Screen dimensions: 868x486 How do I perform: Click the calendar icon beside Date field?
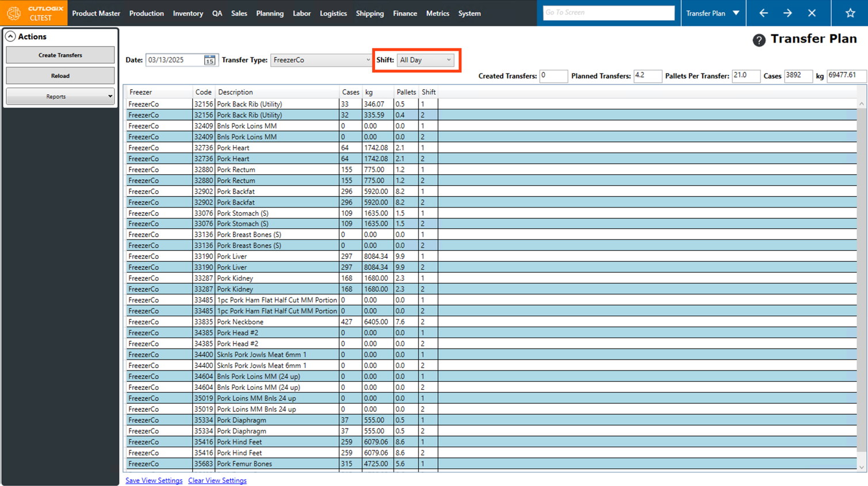(209, 60)
